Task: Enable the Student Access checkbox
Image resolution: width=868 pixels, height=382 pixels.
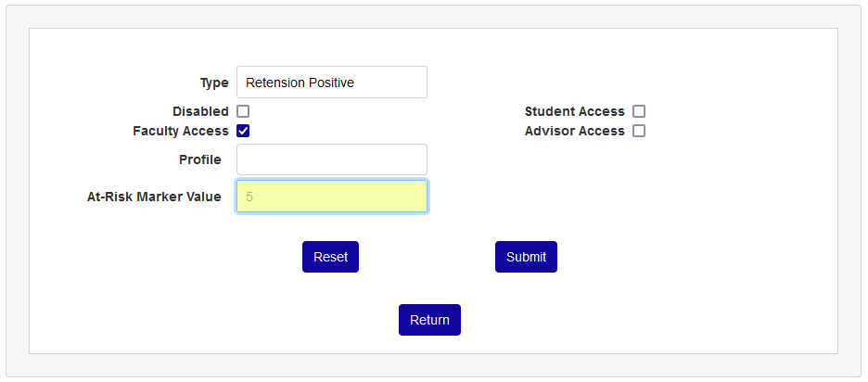Action: coord(639,111)
